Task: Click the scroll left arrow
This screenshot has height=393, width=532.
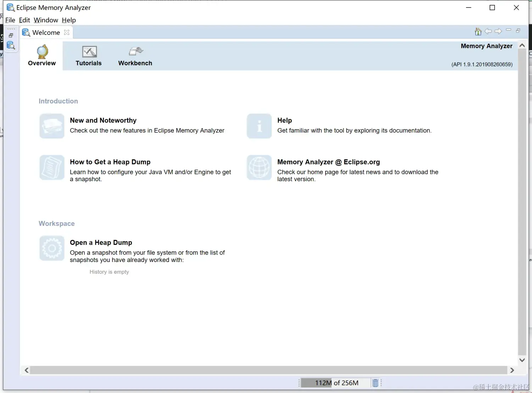Action: point(27,370)
